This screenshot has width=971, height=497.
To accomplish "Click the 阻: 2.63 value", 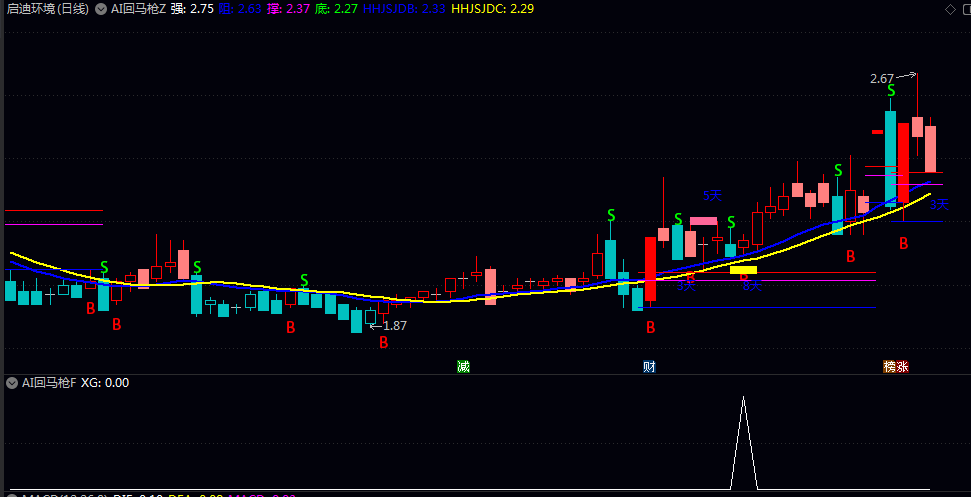I will point(241,9).
